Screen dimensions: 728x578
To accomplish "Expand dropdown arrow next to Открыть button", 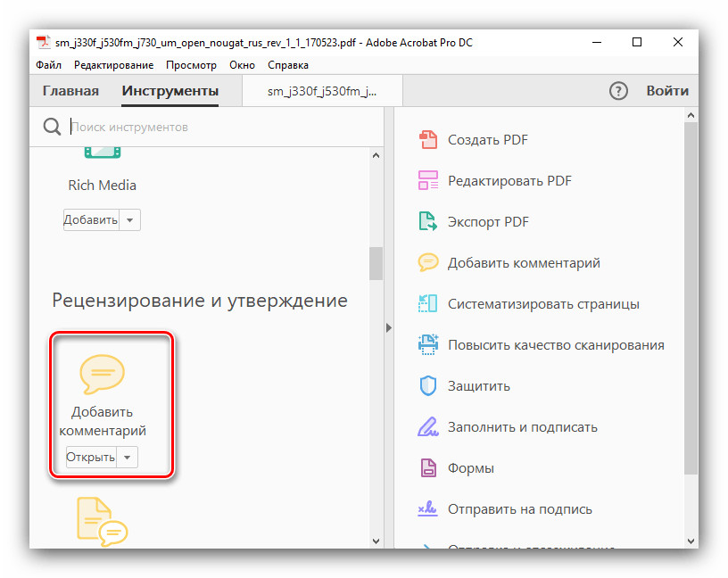I will click(128, 458).
